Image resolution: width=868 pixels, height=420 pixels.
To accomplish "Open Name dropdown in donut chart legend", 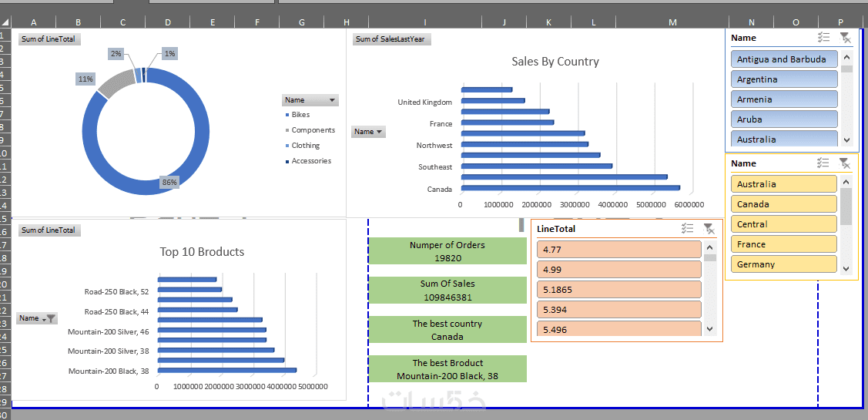I will [x=310, y=100].
